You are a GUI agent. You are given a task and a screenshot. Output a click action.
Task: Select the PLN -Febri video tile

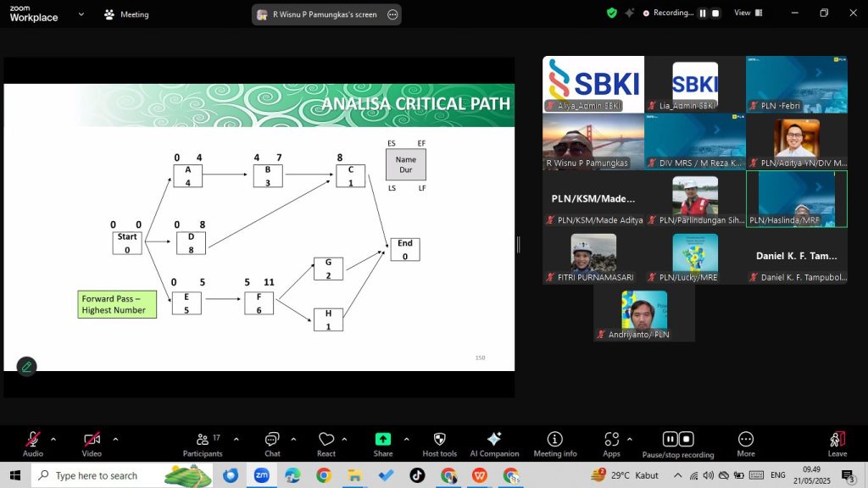[x=797, y=85]
